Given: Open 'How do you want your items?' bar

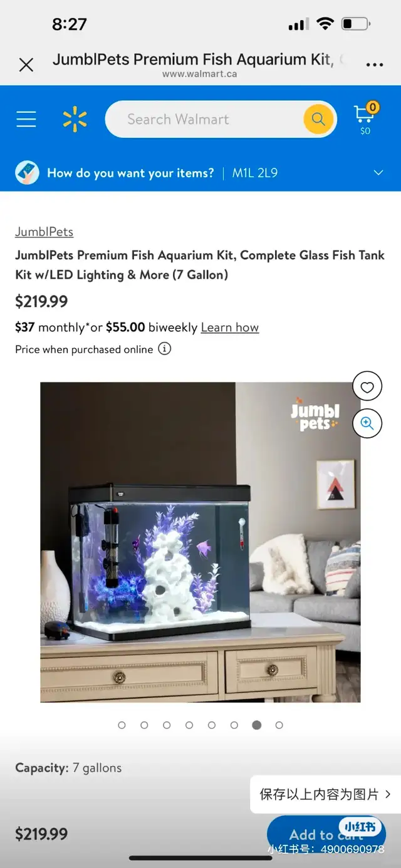Looking at the screenshot, I should [200, 173].
